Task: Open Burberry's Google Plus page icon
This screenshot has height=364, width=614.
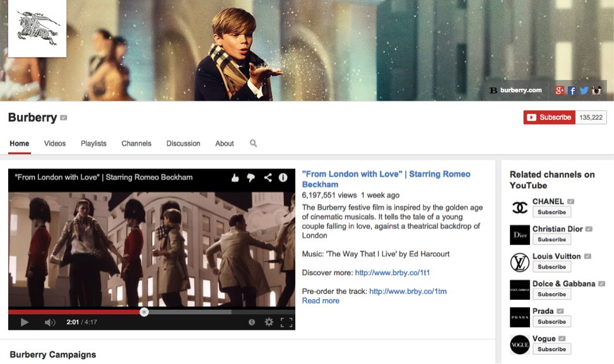Action: click(x=559, y=90)
